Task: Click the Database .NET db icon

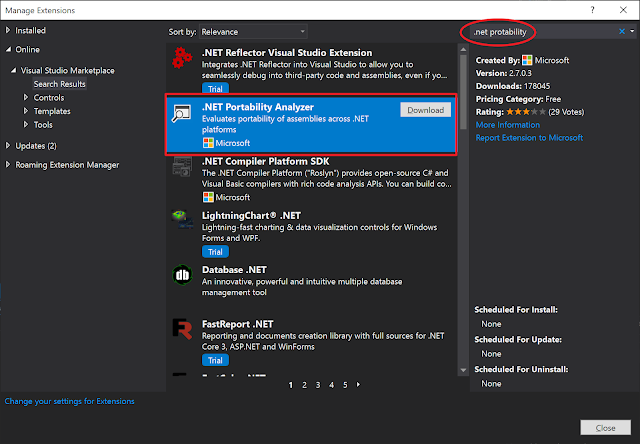Action: [182, 275]
